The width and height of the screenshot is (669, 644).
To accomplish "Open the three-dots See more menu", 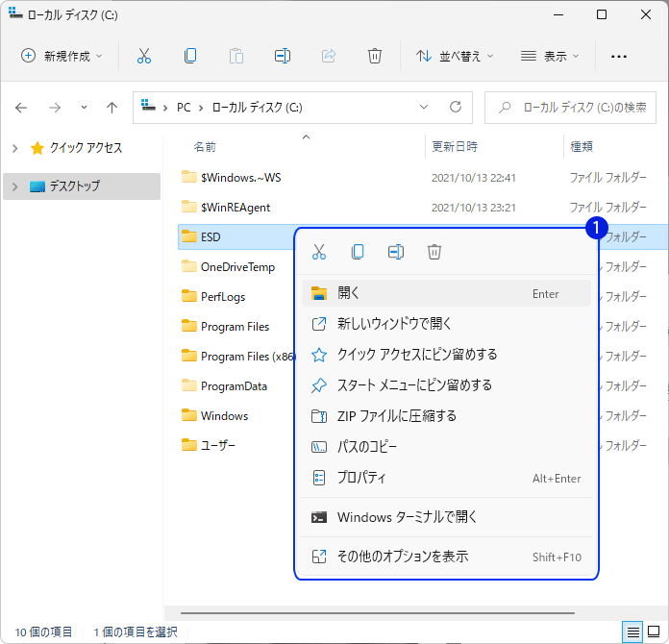I will pyautogui.click(x=619, y=57).
